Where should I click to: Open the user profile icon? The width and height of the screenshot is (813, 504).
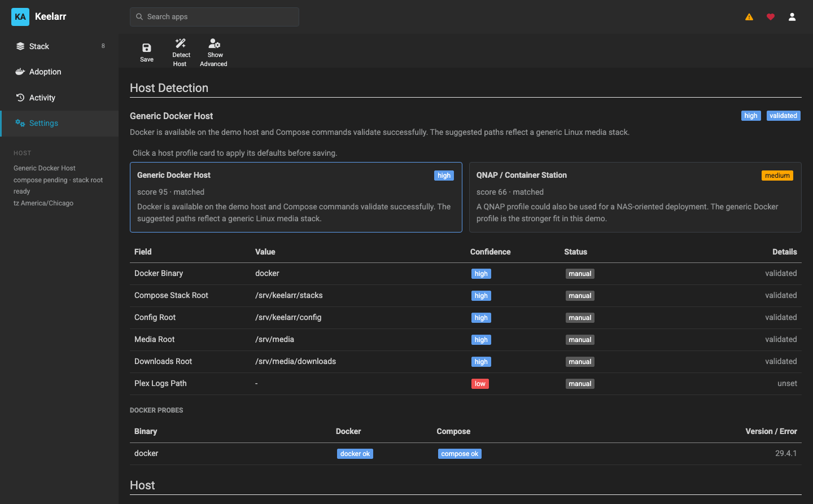pos(792,17)
